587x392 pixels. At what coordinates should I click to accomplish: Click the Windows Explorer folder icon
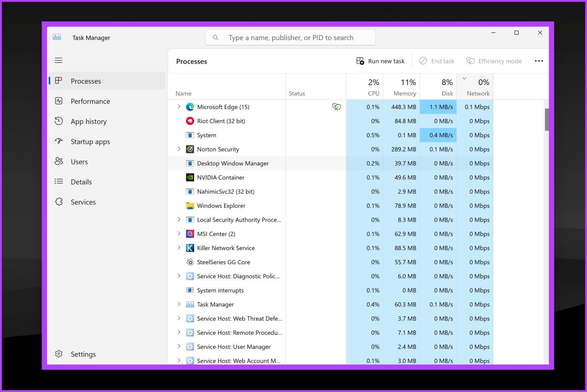(190, 206)
